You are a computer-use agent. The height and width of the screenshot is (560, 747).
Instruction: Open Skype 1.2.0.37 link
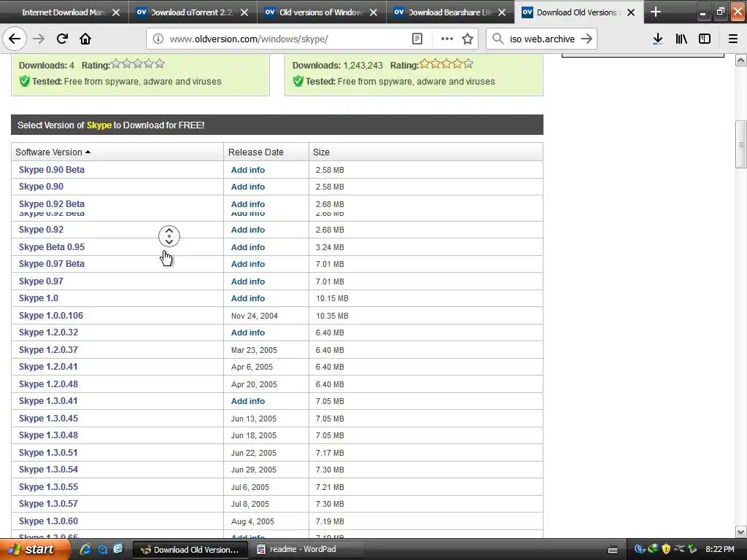point(48,350)
